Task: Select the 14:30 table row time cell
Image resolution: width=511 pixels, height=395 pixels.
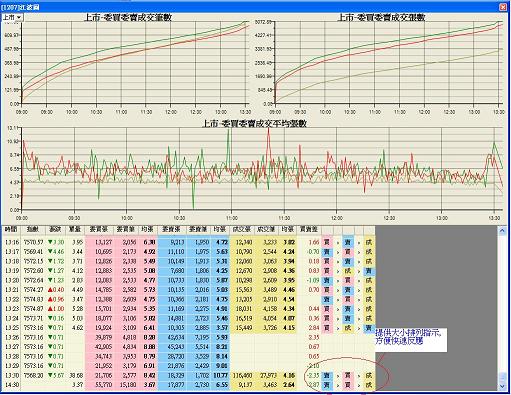Action: [x=11, y=385]
